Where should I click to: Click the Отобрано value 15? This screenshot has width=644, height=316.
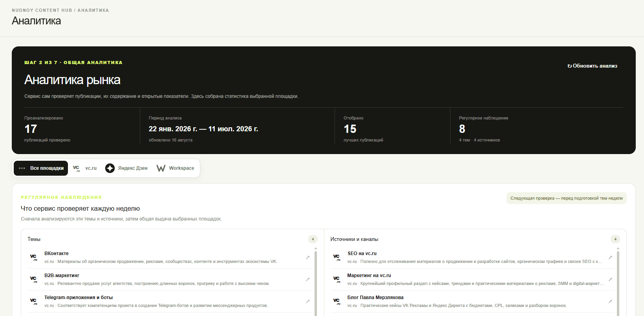click(350, 129)
